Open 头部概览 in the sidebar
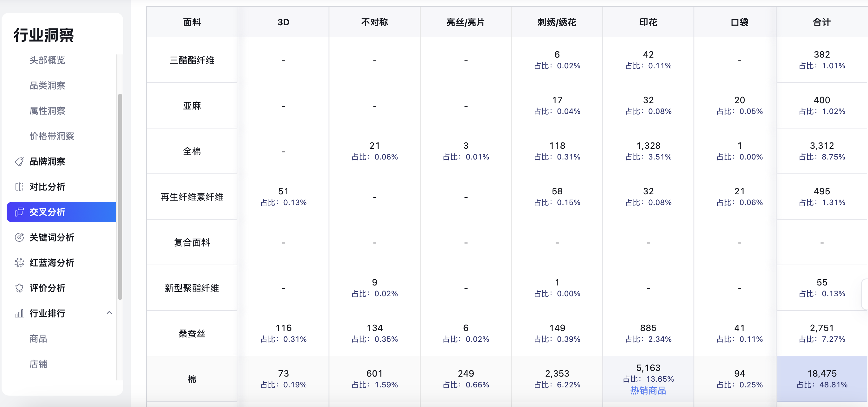The height and width of the screenshot is (407, 868). tap(47, 60)
